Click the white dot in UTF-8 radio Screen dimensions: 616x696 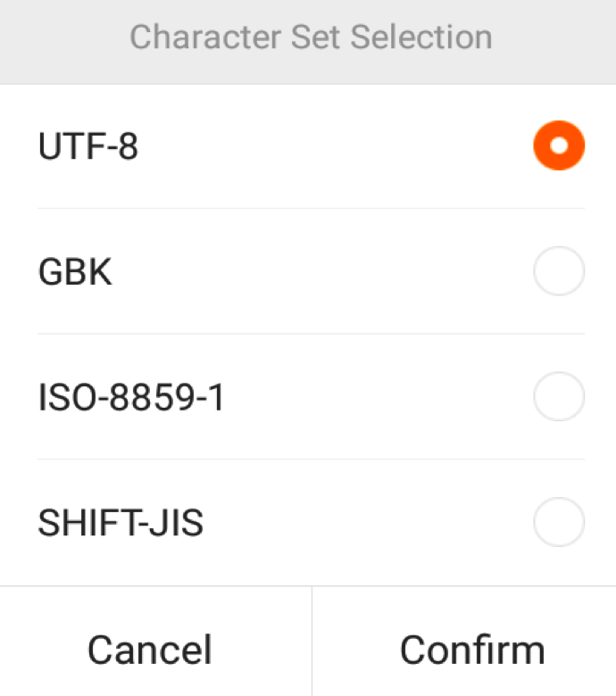[x=559, y=145]
